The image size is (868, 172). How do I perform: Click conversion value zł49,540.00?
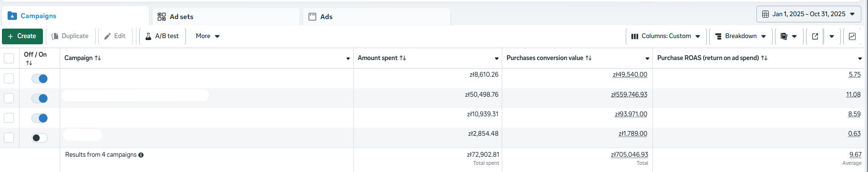[x=630, y=75]
